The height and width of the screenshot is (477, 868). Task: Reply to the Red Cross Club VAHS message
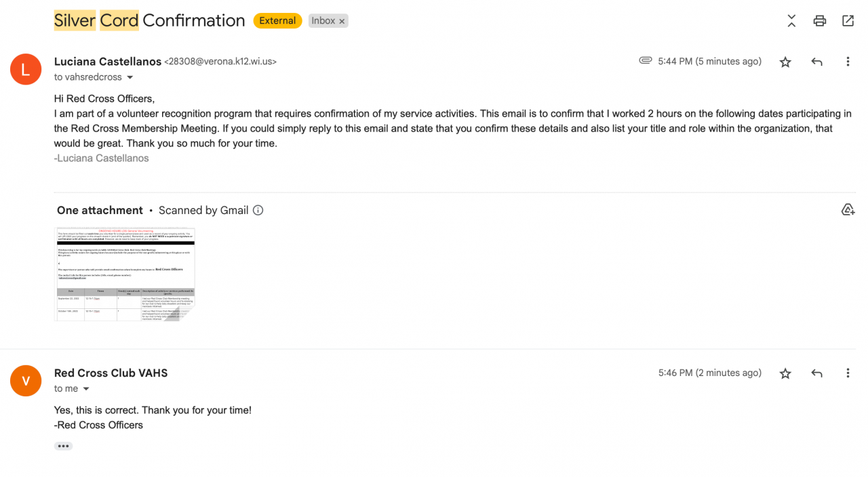pyautogui.click(x=816, y=373)
